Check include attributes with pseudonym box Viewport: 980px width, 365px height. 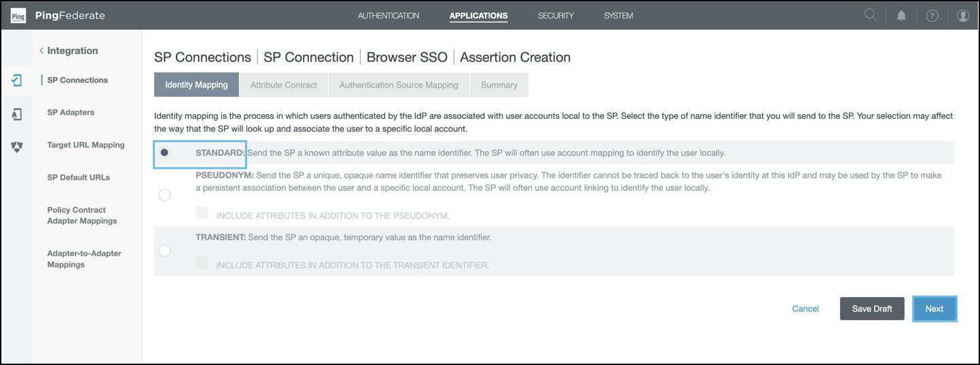(x=202, y=214)
